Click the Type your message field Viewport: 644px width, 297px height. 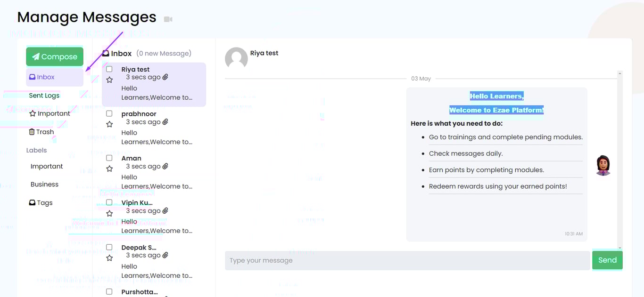point(407,260)
